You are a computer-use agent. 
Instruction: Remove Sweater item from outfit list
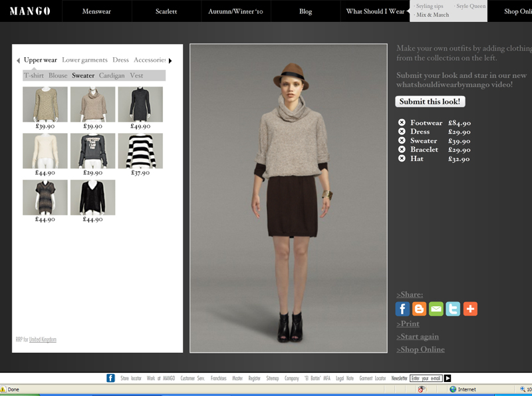tap(402, 140)
